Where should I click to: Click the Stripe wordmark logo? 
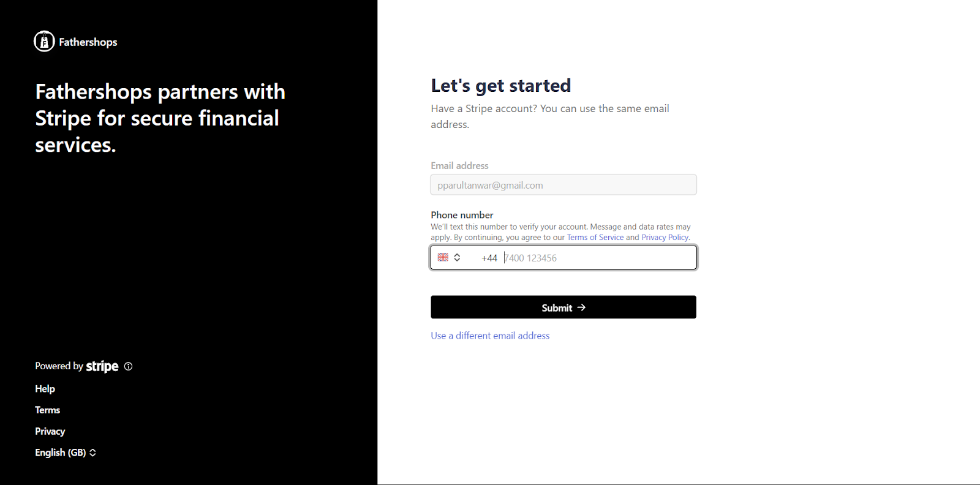click(102, 366)
